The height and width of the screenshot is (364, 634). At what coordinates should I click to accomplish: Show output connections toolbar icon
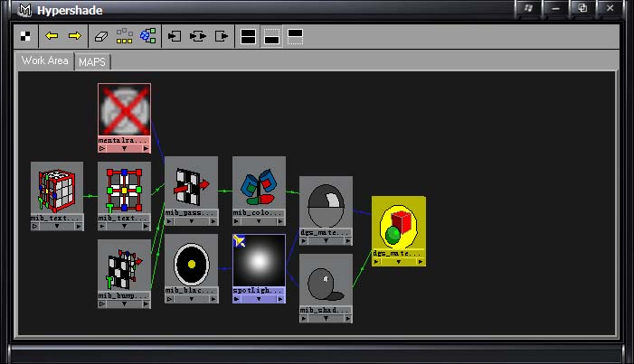[221, 37]
